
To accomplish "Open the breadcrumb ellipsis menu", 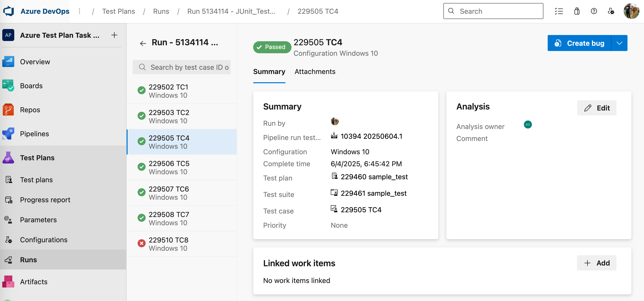I will pyautogui.click(x=80, y=11).
